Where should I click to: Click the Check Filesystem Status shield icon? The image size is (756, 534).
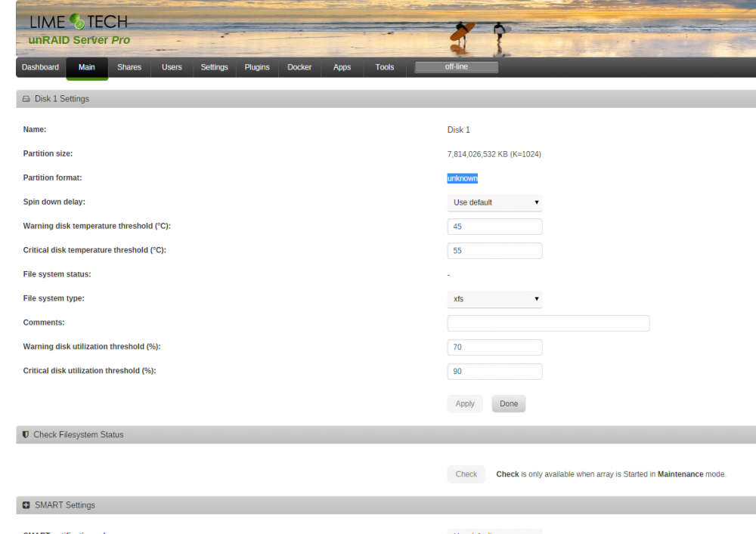coord(26,434)
